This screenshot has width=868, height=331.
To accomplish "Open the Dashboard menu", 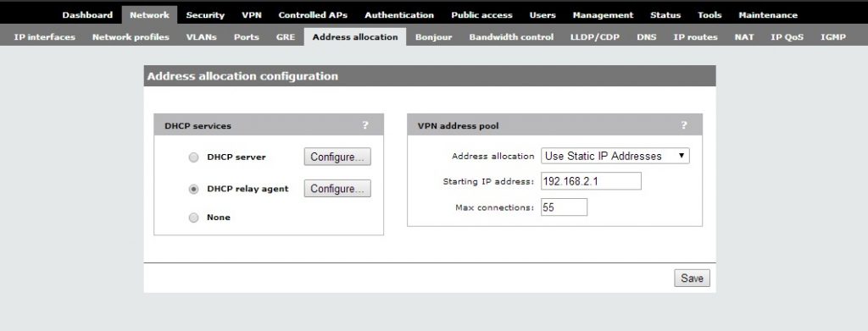I will pyautogui.click(x=87, y=15).
